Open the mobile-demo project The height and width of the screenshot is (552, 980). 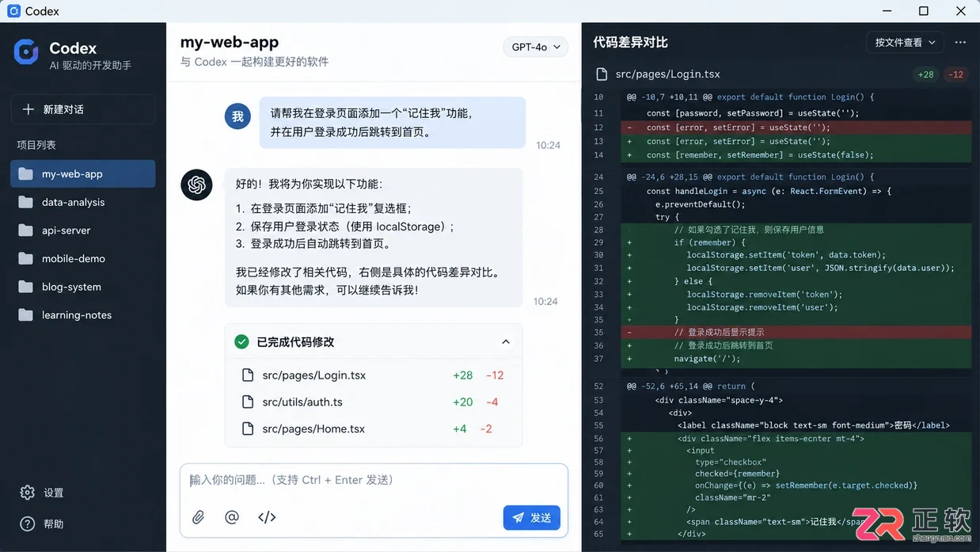(83, 258)
